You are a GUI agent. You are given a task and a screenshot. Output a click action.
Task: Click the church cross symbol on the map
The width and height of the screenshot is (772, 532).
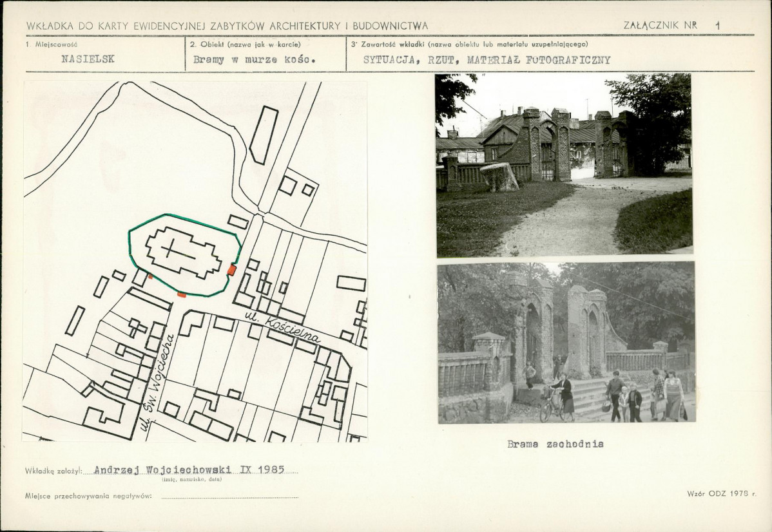(172, 248)
